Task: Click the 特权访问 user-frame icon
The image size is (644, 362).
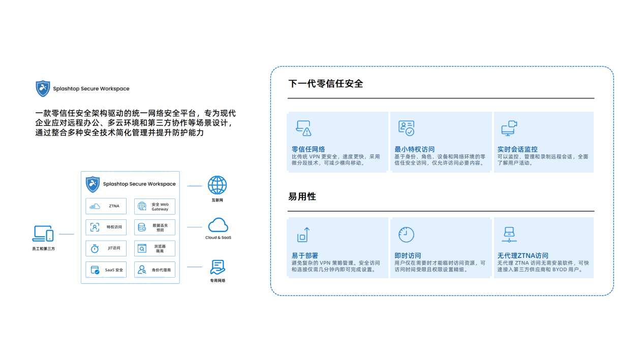Action: pyautogui.click(x=95, y=227)
